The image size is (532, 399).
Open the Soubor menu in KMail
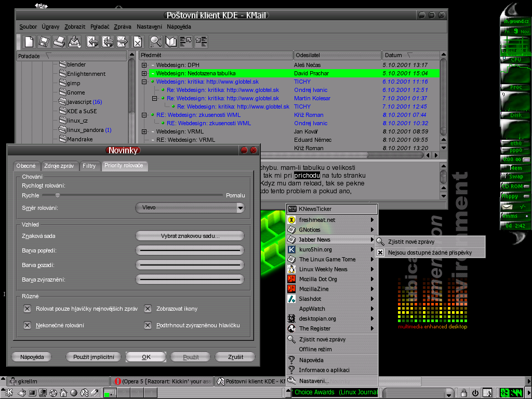click(x=28, y=26)
